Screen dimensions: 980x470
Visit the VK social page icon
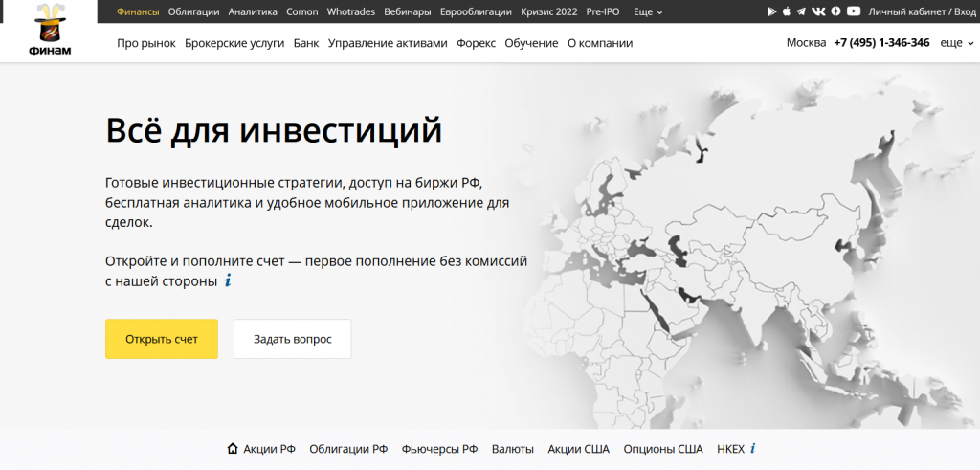coord(818,11)
